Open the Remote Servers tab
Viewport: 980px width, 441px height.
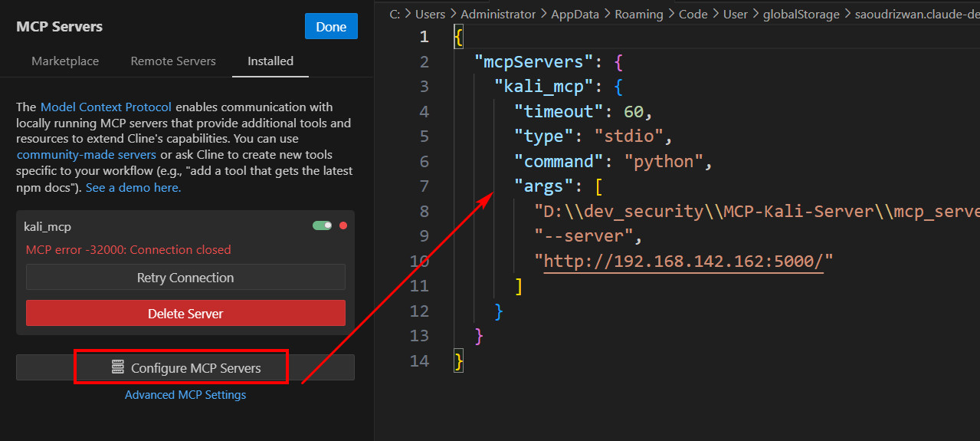(173, 61)
